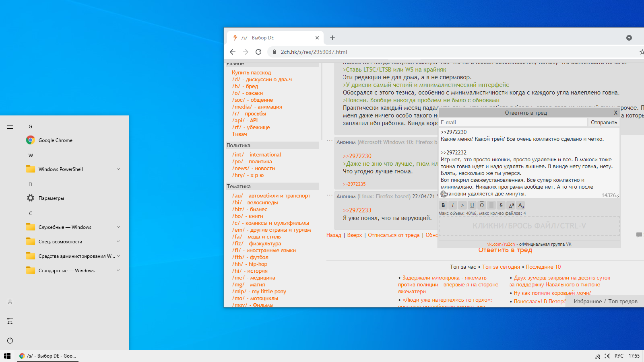
Task: Open the Power icon in Start menu
Action: (10, 340)
